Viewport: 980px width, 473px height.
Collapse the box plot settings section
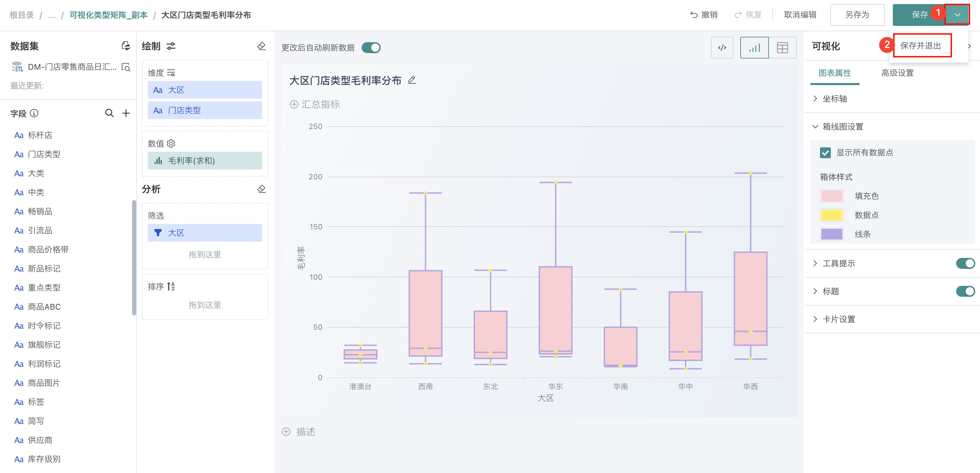842,127
